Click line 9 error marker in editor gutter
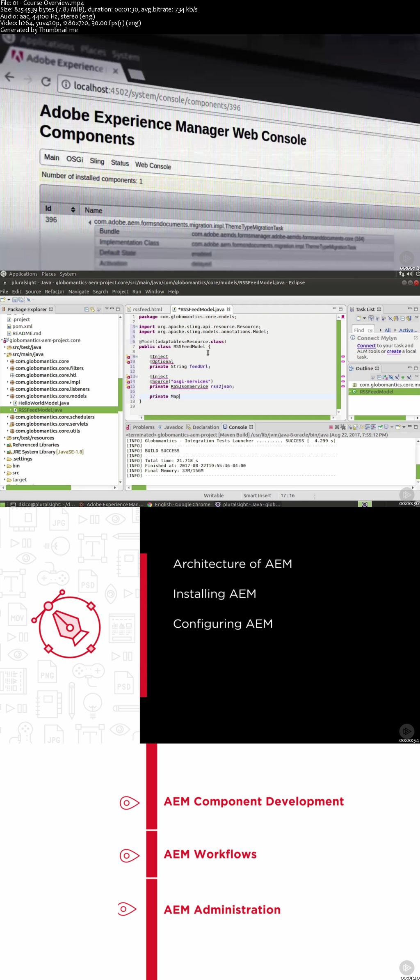 pos(128,357)
